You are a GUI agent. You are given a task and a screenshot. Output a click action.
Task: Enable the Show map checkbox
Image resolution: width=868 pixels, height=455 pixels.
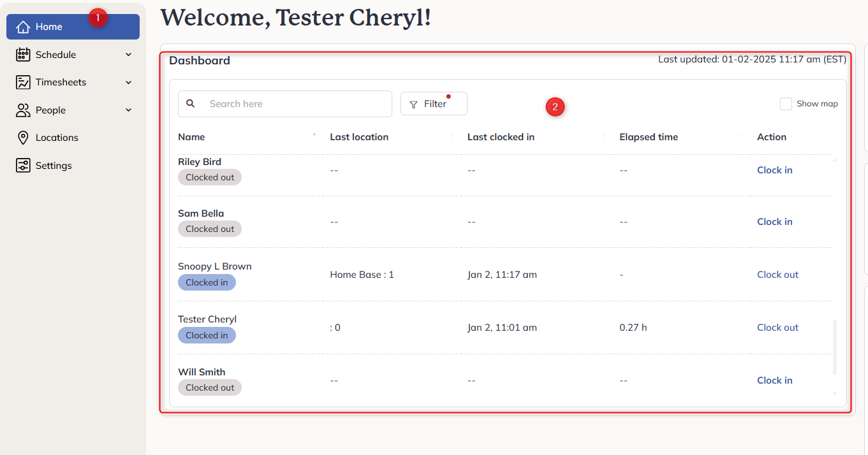pos(786,104)
